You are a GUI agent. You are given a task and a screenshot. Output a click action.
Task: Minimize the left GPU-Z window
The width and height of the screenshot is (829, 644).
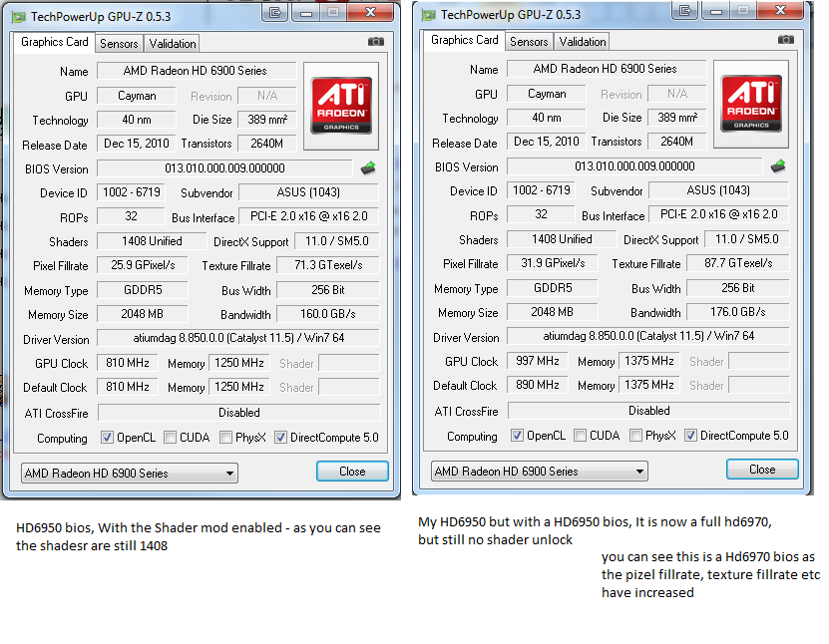305,12
